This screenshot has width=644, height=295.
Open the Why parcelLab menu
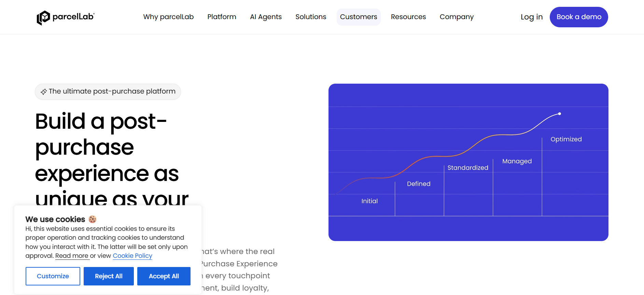(x=168, y=17)
